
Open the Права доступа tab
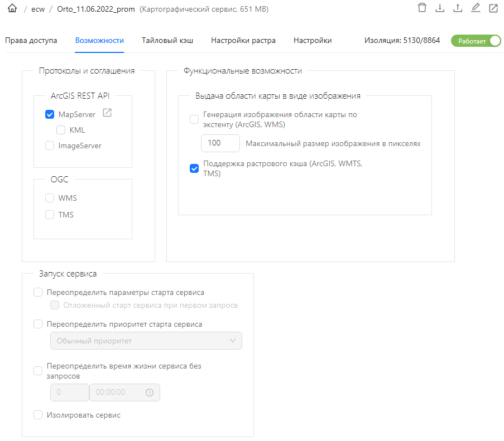(x=31, y=40)
